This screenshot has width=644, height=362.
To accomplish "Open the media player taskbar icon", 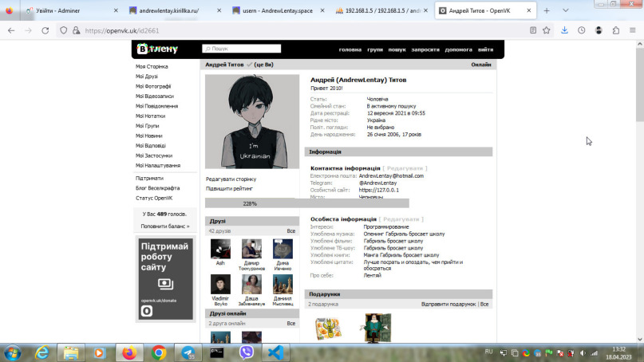I will coord(99,353).
